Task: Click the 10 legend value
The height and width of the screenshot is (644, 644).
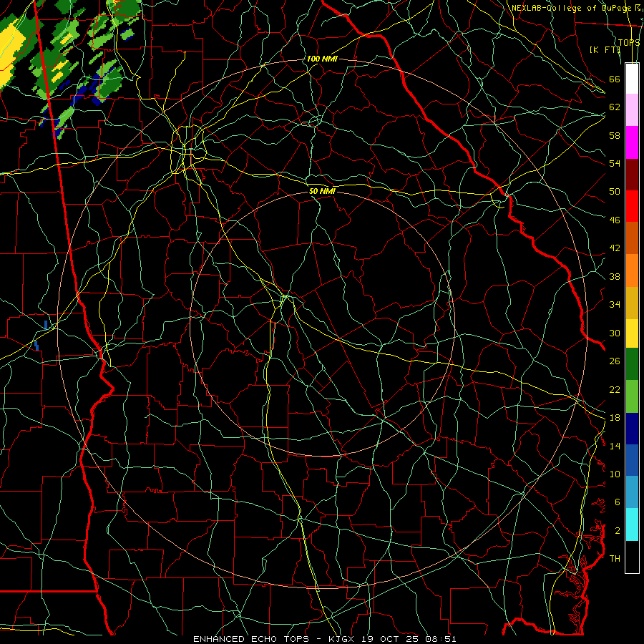Action: point(615,474)
